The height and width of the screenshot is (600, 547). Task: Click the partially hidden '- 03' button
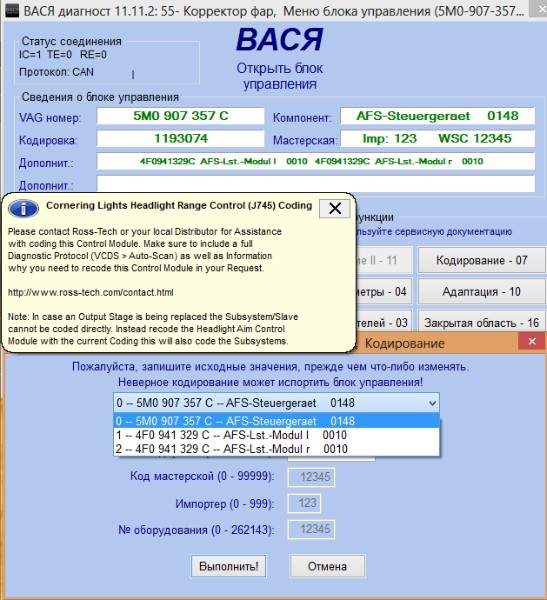pyautogui.click(x=384, y=322)
